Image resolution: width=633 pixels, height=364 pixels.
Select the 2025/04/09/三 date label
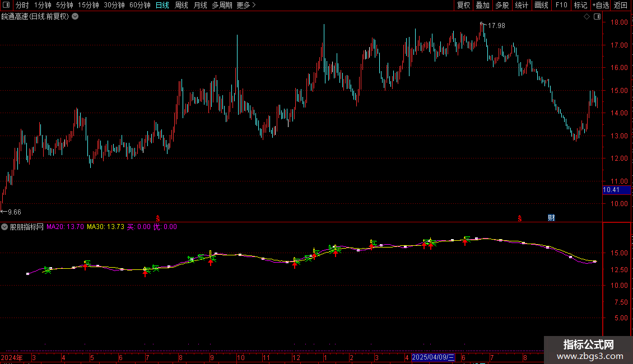coord(433,357)
